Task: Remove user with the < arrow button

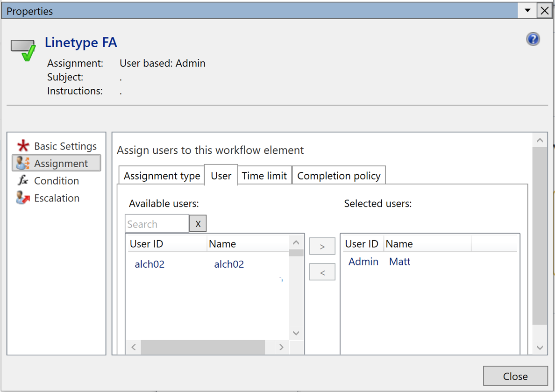Action: (x=322, y=272)
